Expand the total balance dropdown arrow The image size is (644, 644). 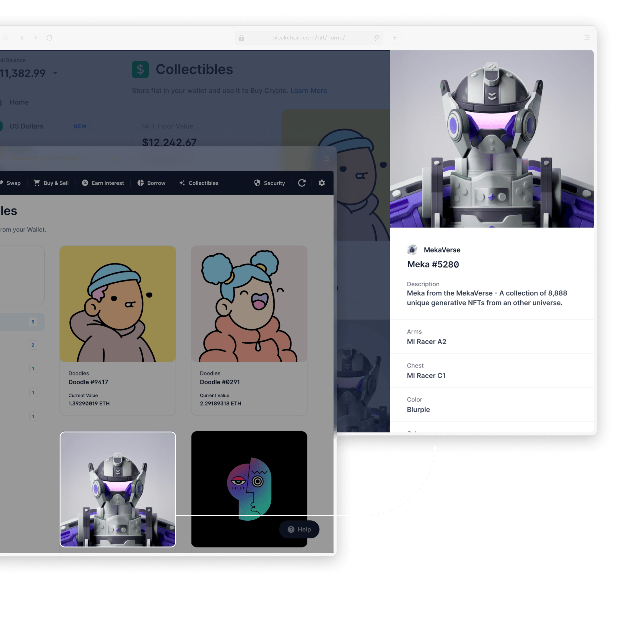55,73
